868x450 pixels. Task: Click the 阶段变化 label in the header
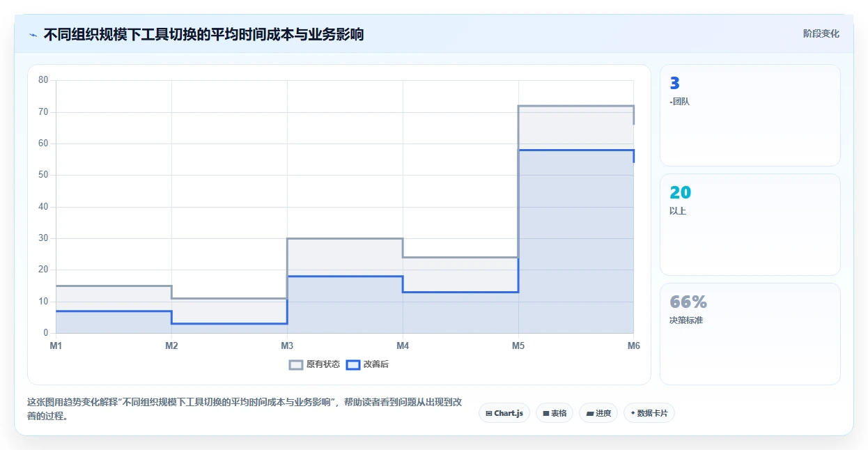(x=821, y=33)
